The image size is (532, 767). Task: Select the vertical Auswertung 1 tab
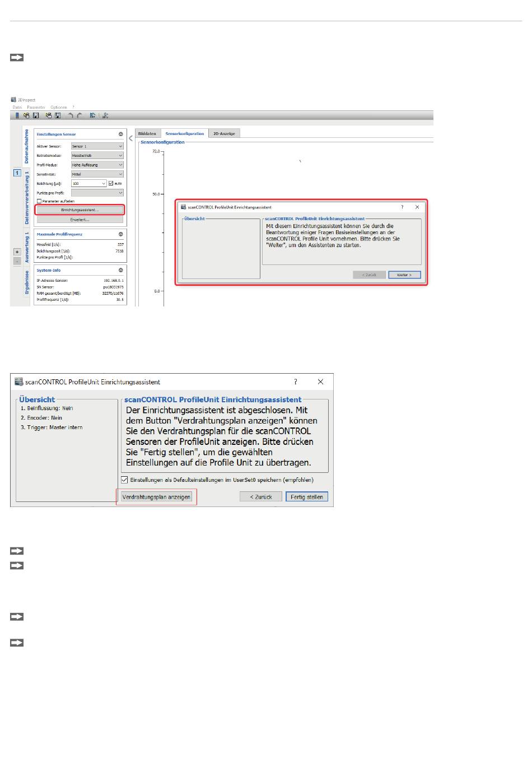coord(26,248)
